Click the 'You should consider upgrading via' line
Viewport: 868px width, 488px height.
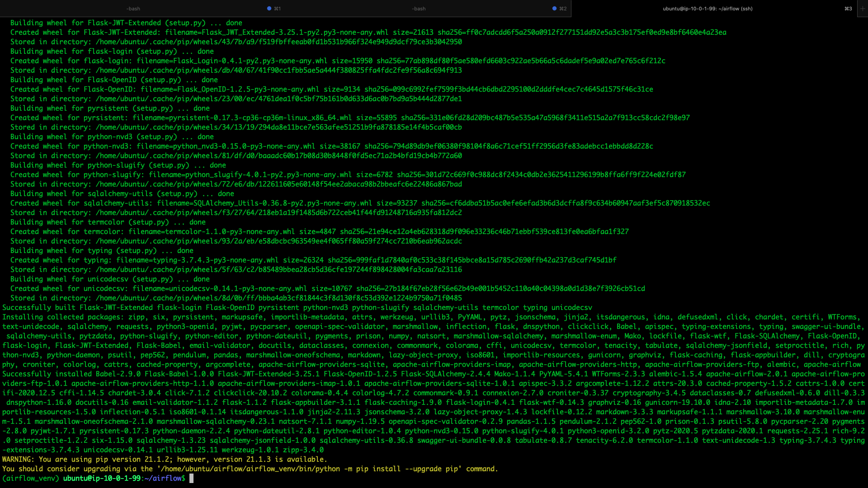tap(250, 469)
